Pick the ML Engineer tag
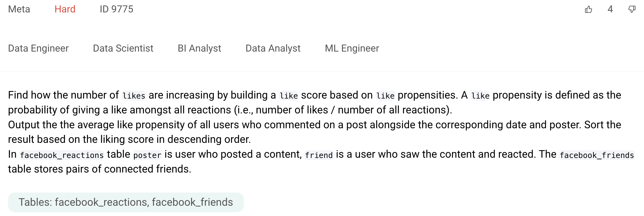 pos(352,48)
